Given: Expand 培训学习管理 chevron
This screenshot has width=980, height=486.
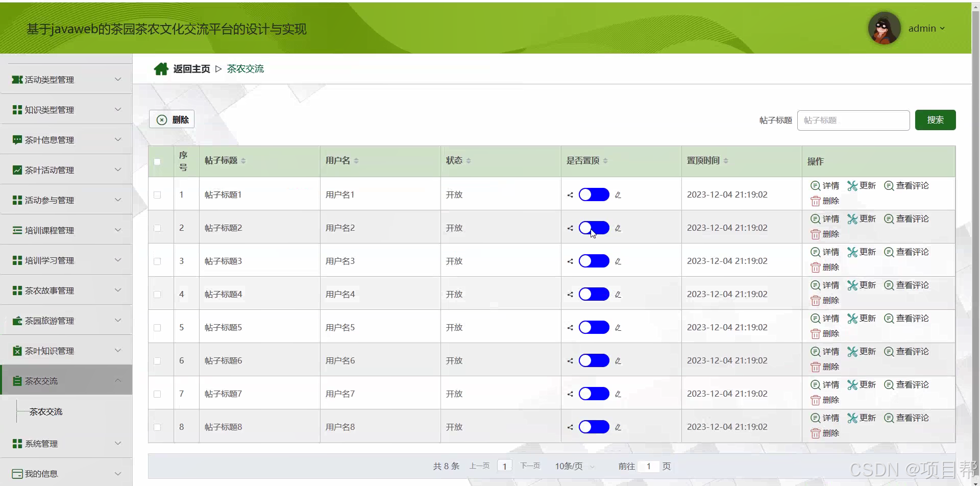Looking at the screenshot, I should pos(118,260).
